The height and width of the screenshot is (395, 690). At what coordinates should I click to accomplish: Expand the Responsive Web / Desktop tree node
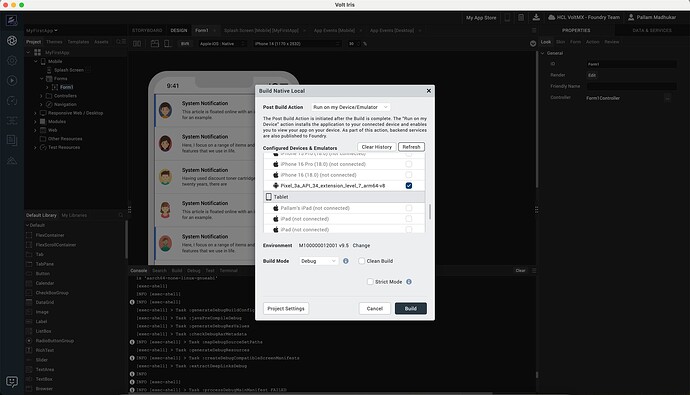tap(36, 113)
